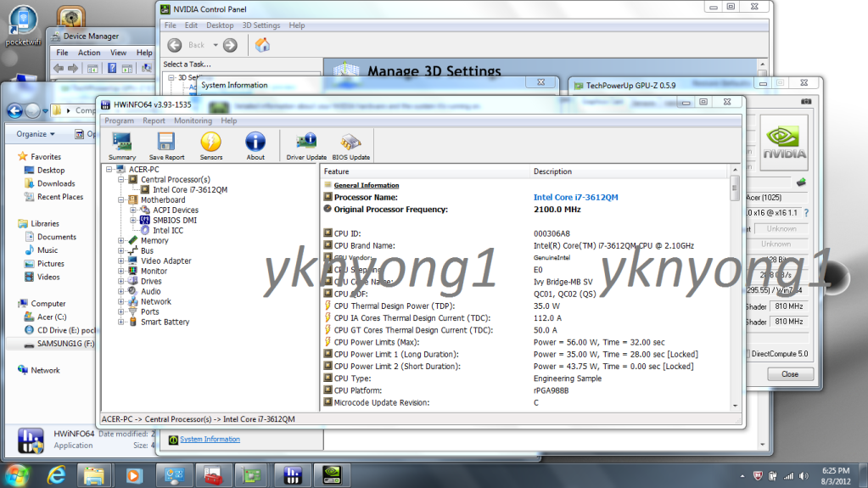Screen dimensions: 868x488
Task: Switch to HWiNFO64 taskbar button
Action: (292, 475)
